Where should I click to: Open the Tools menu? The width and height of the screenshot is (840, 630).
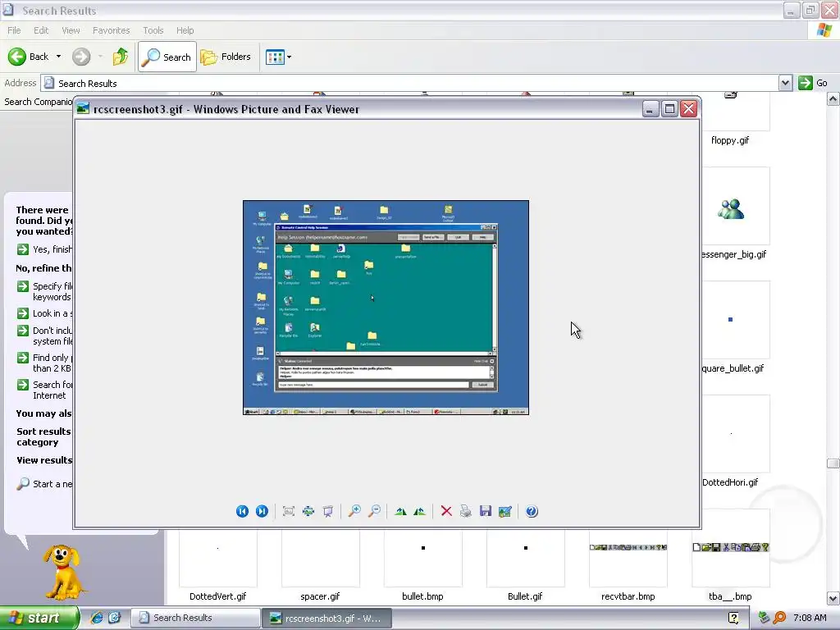click(153, 30)
